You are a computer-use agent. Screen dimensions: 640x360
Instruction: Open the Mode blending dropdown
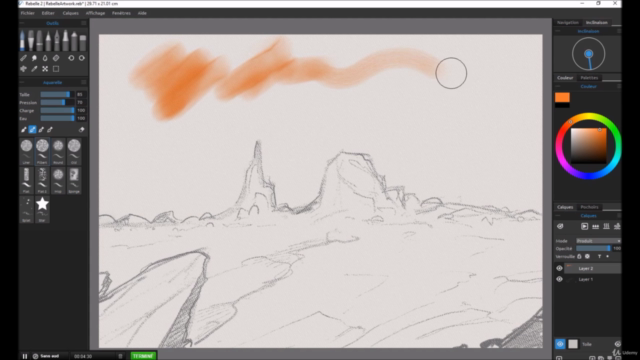point(598,241)
